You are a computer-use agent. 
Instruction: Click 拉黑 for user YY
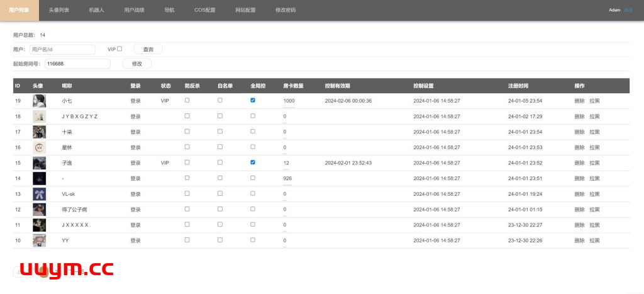pos(594,240)
